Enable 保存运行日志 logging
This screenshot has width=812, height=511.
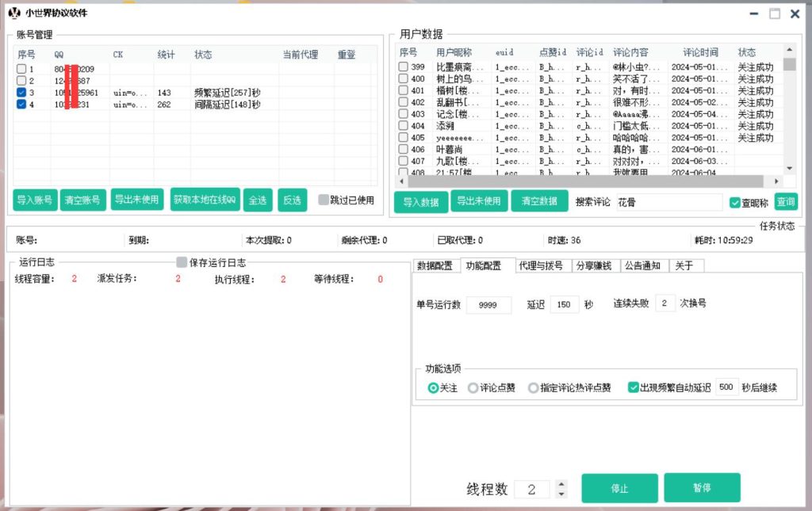pos(182,262)
